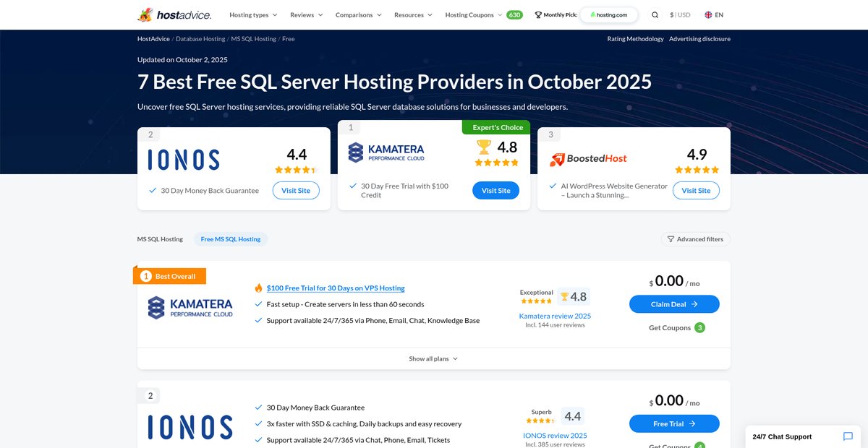The height and width of the screenshot is (448, 868).
Task: Click the Free breadcrumb item
Action: (x=288, y=39)
